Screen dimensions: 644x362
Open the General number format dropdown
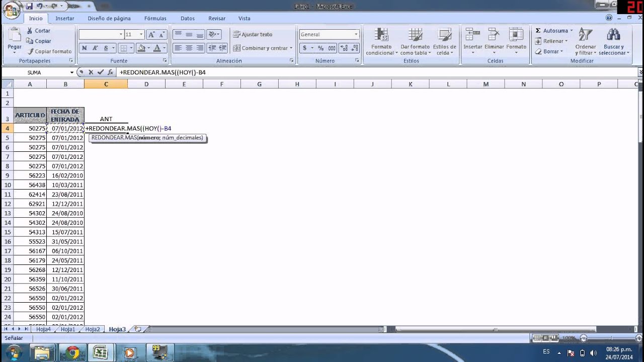356,35
